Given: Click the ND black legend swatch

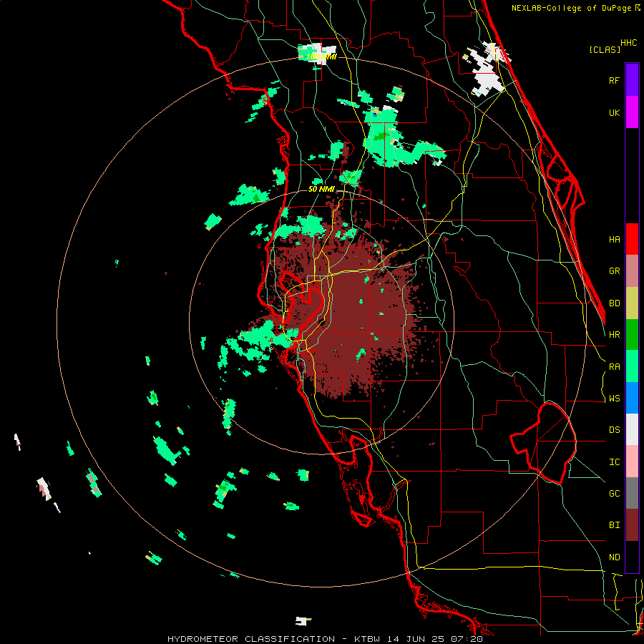Looking at the screenshot, I should tap(632, 557).
